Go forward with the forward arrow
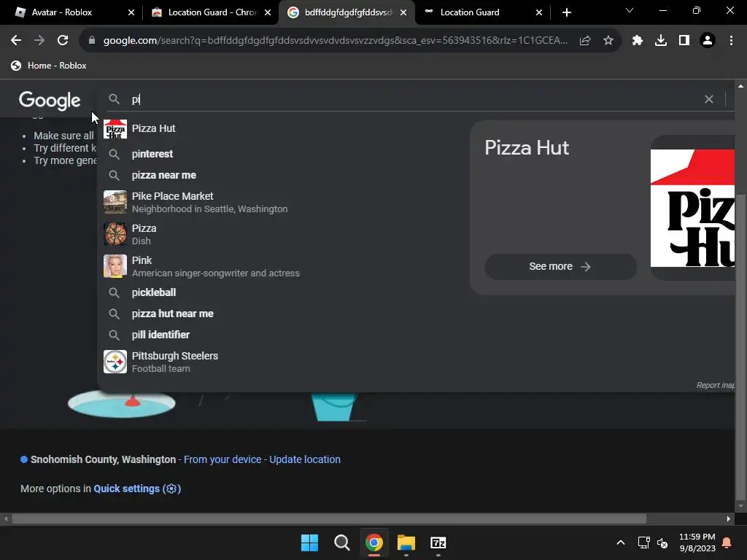Viewport: 747px width, 560px height. [x=39, y=41]
